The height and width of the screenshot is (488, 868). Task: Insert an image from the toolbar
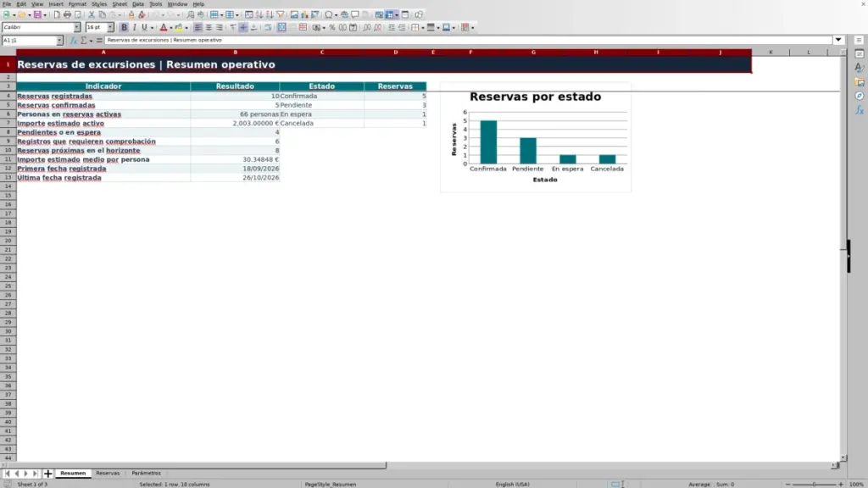[x=294, y=15]
